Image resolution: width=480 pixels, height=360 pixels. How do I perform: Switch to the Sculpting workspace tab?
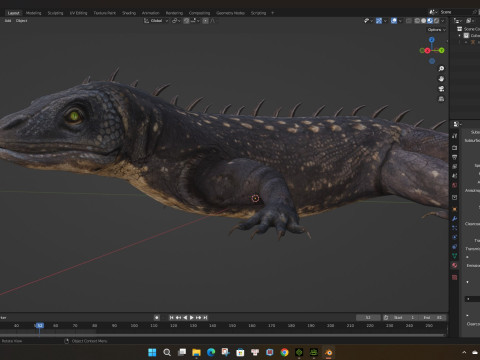(55, 13)
